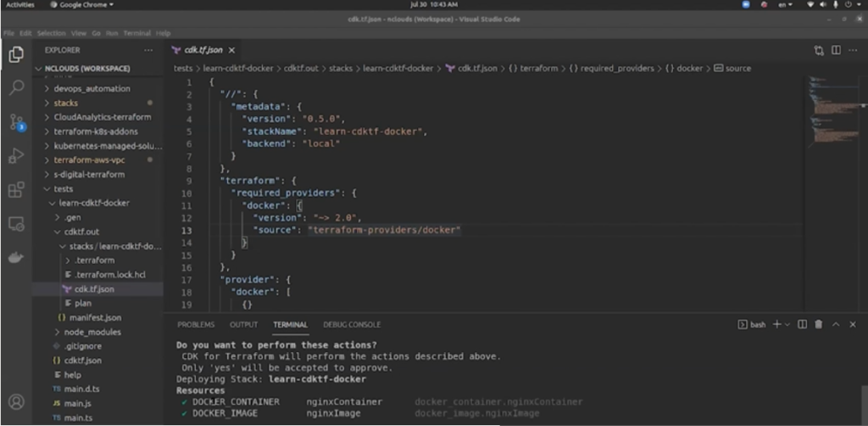The height and width of the screenshot is (426, 868).
Task: Open the Go menu
Action: pyautogui.click(x=97, y=33)
